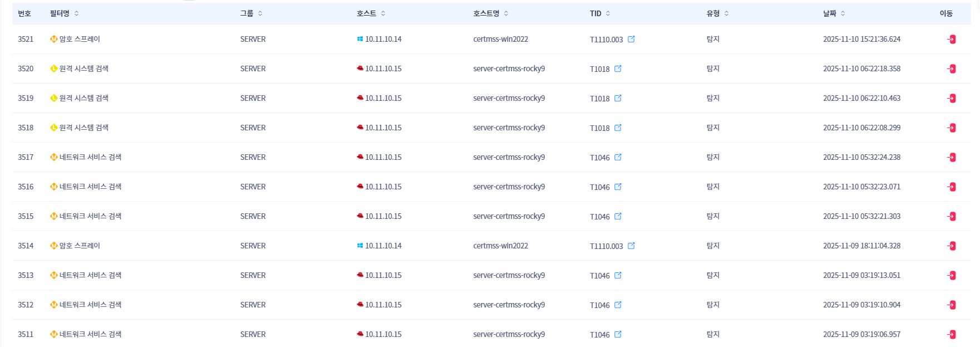Sort by the 유형 column header
980x347 pixels.
click(726, 13)
